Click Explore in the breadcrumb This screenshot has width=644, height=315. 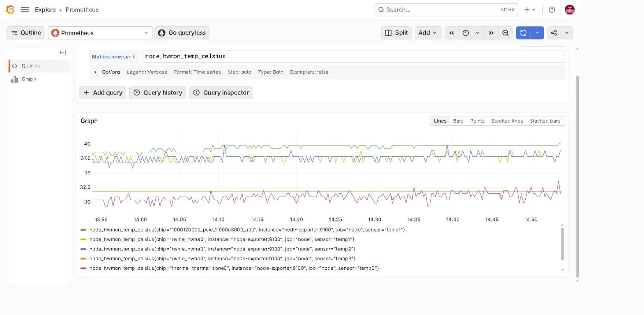45,9
